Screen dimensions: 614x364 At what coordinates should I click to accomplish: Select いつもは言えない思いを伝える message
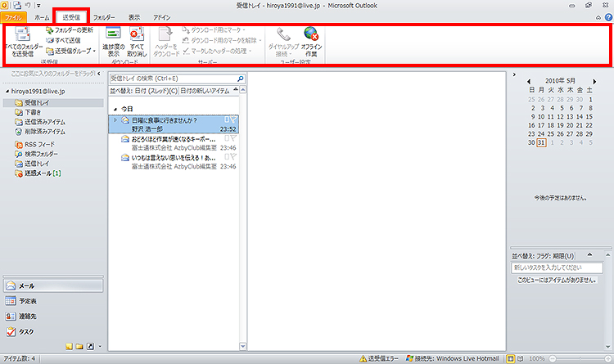[x=174, y=162]
